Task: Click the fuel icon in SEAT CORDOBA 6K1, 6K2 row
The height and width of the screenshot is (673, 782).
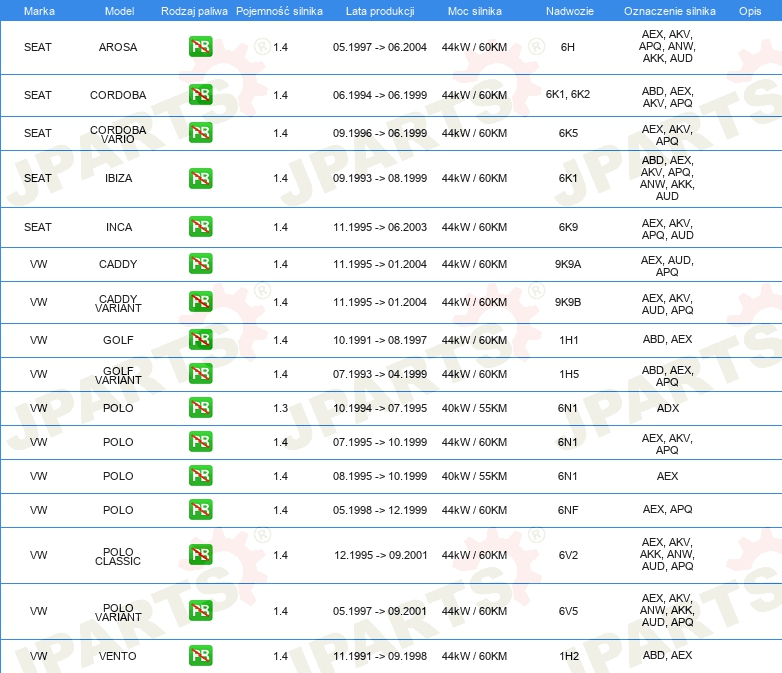Action: click(200, 95)
